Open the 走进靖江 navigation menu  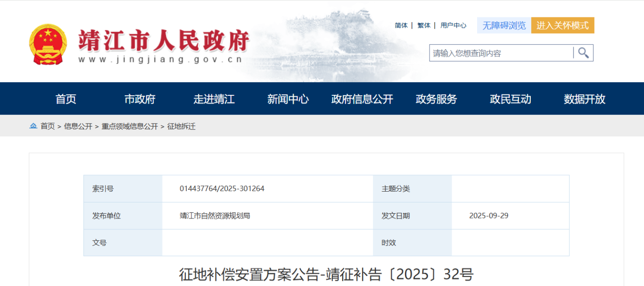click(x=214, y=99)
